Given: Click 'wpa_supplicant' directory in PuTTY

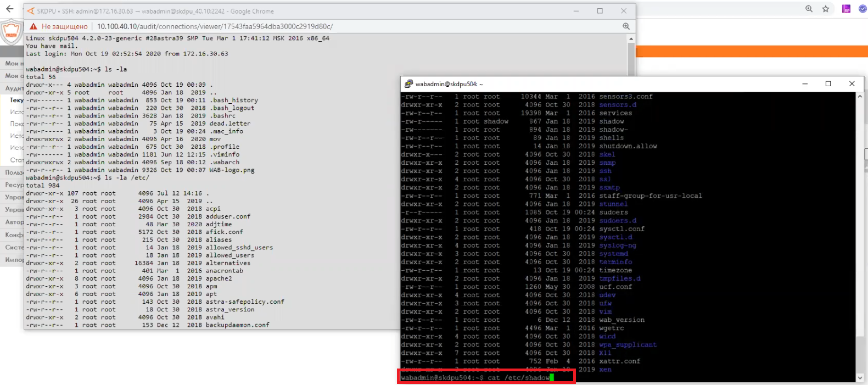Looking at the screenshot, I should point(628,345).
